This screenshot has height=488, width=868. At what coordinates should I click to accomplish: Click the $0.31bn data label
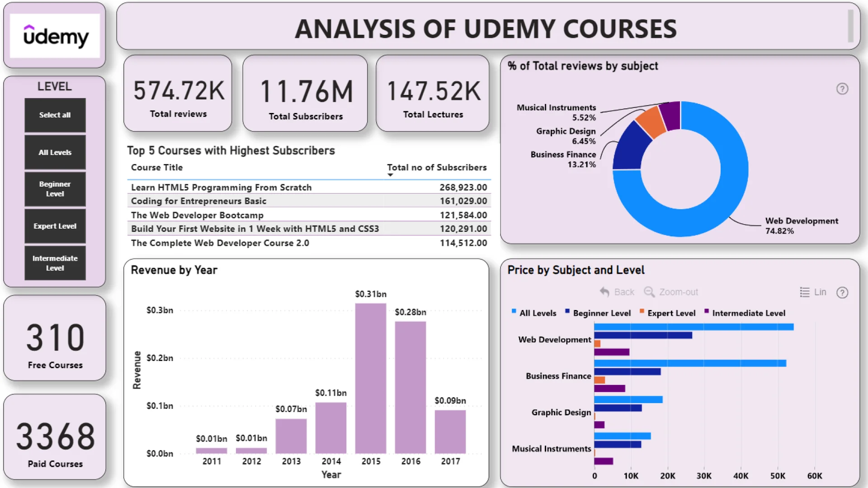pos(371,294)
